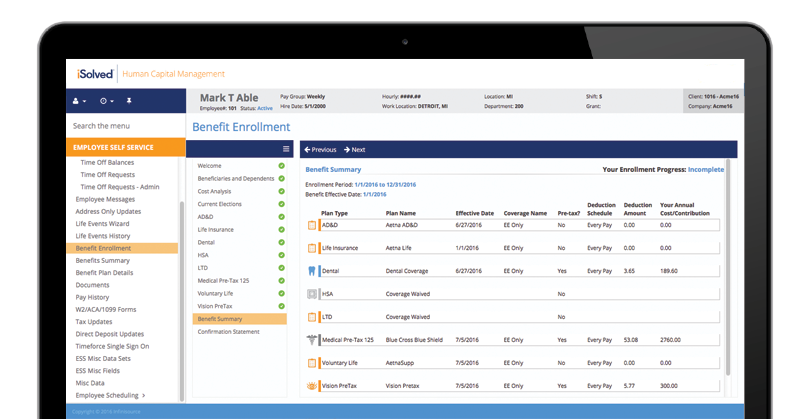
Task: Click the hamburger menu icon in wizard panel
Action: (286, 149)
